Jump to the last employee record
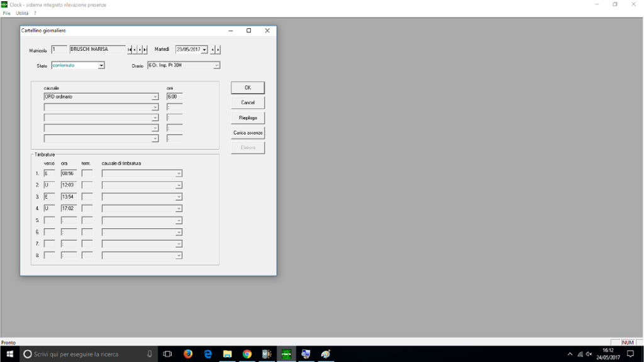This screenshot has height=362, width=644. (x=145, y=50)
